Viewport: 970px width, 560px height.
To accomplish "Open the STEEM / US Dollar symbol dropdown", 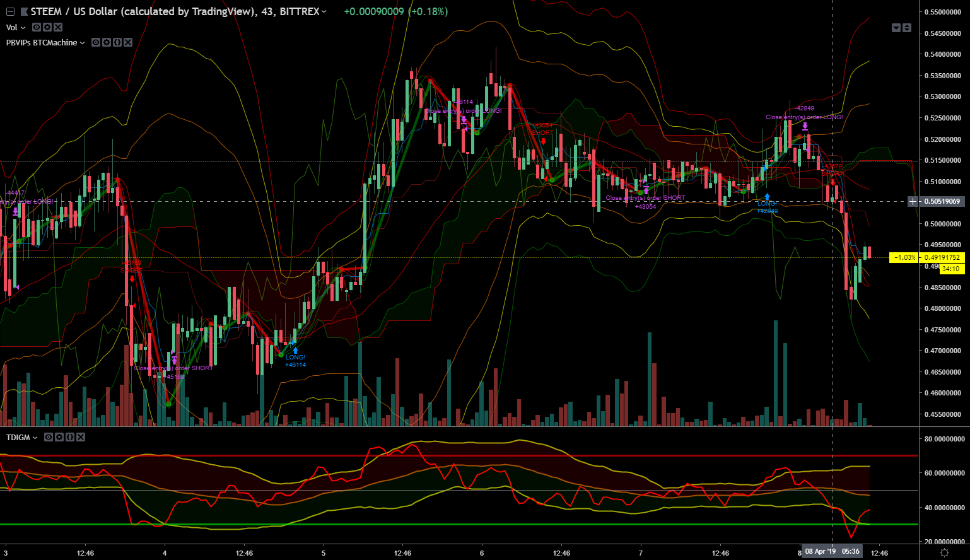I will coord(324,12).
